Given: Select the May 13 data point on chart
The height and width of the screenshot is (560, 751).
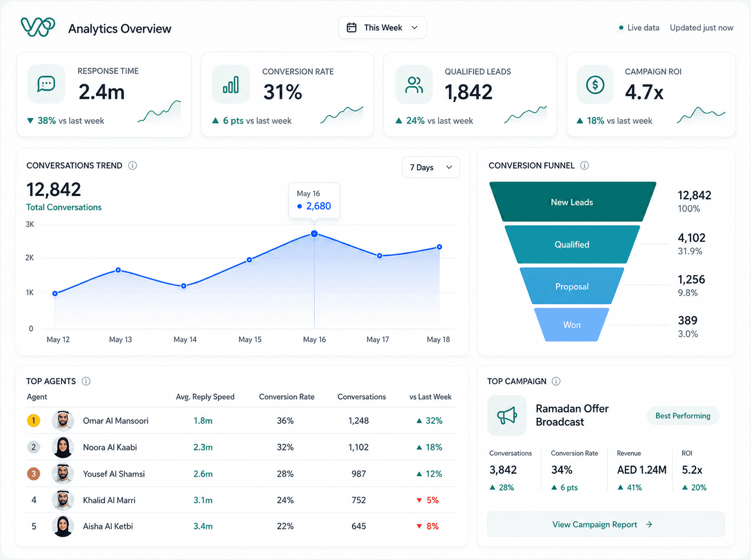Looking at the screenshot, I should [x=118, y=270].
